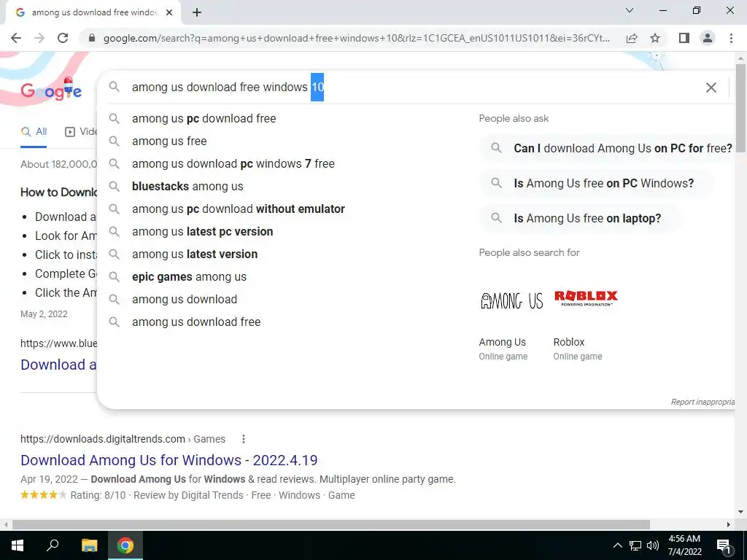View site information via the padlock icon

(x=92, y=38)
